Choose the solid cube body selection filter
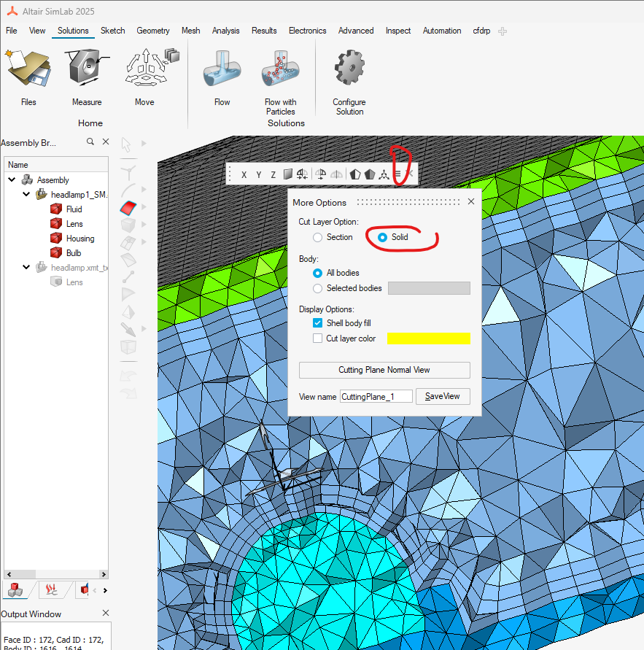This screenshot has width=644, height=650. (x=128, y=225)
